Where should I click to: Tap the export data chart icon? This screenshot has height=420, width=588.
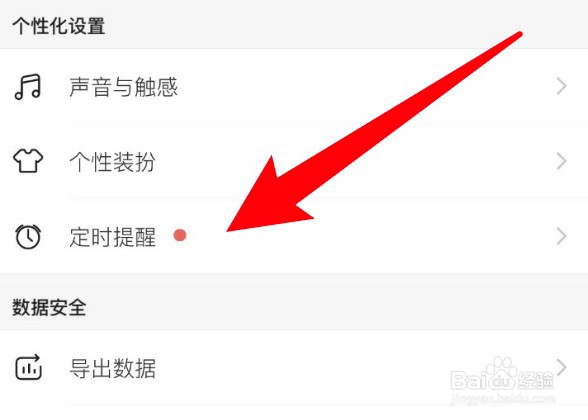point(28,367)
